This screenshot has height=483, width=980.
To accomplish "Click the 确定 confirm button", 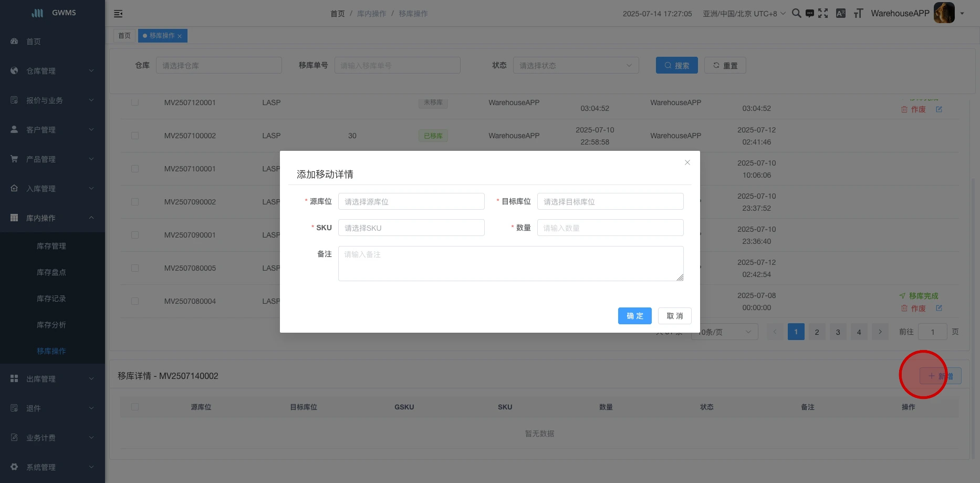I will tap(634, 316).
